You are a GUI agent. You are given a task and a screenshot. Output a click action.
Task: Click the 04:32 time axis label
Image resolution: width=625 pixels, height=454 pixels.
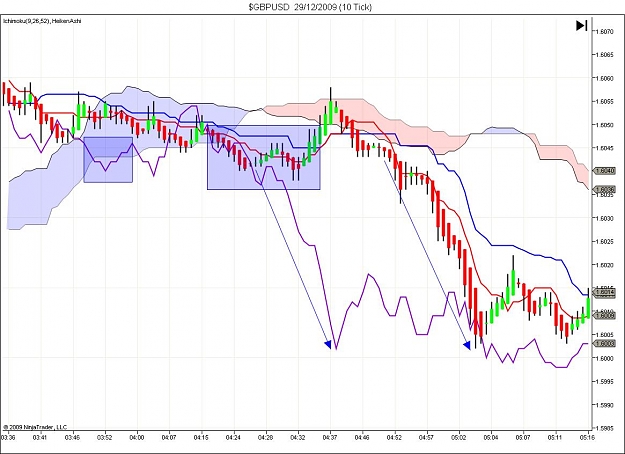(298, 437)
